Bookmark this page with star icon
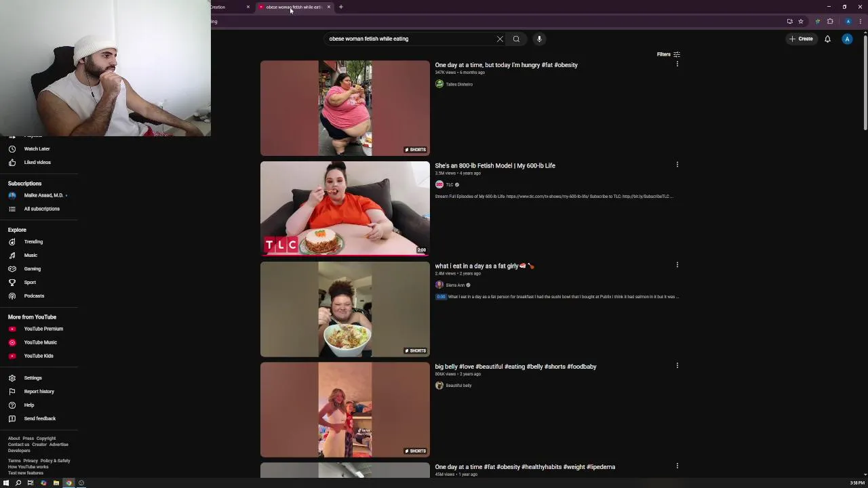The image size is (868, 488). coord(801,21)
